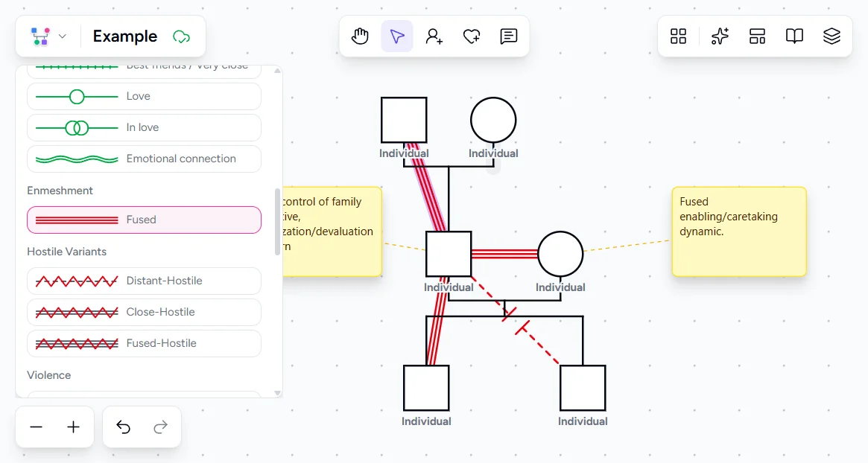Select the Fused enmeshment line
Image resolution: width=868 pixels, height=463 pixels.
(144, 220)
